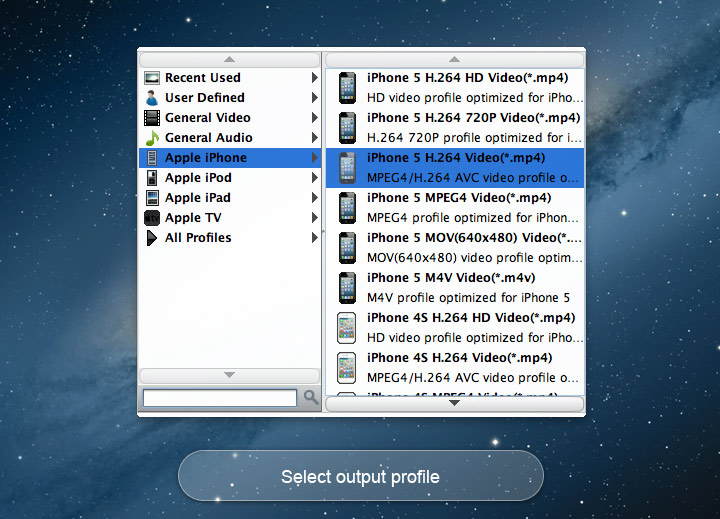Select the Apple TV category
The height and width of the screenshot is (519, 720).
coord(230,218)
